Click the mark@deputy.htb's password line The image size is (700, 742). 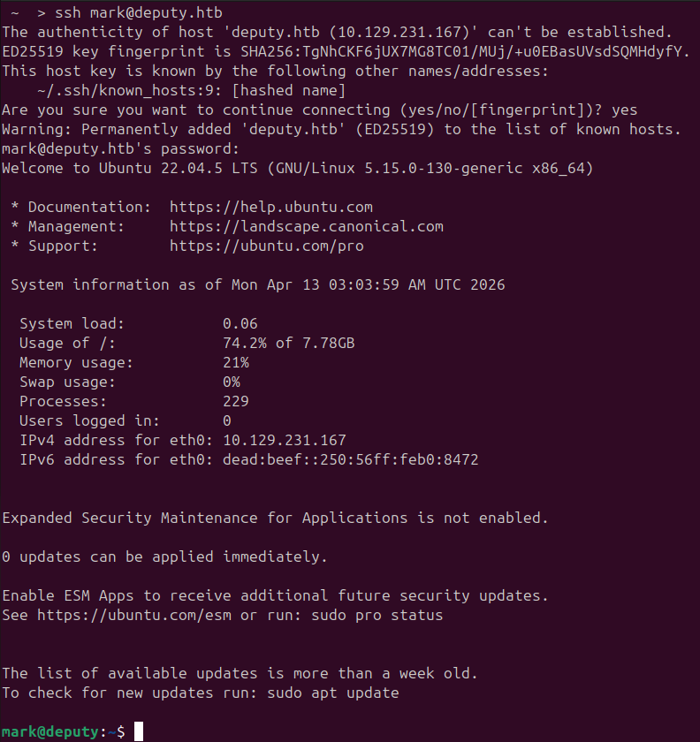[120, 149]
